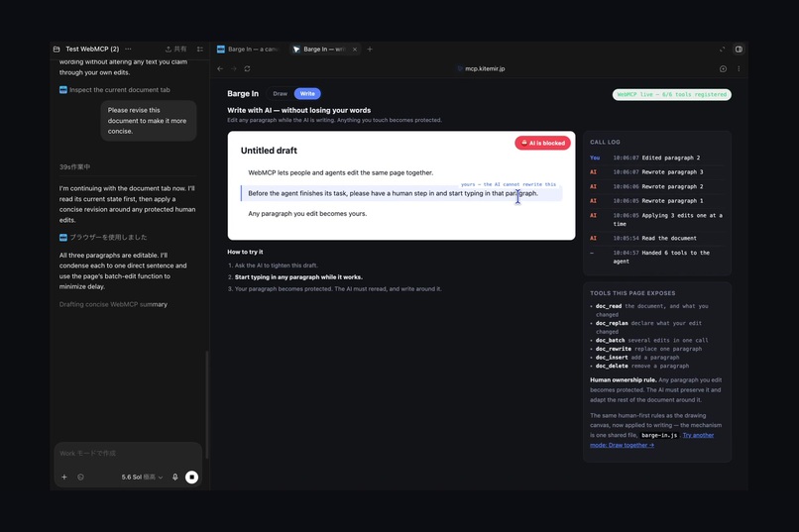Click the barge-in.js code label
This screenshot has width=799, height=532.
coord(659,435)
